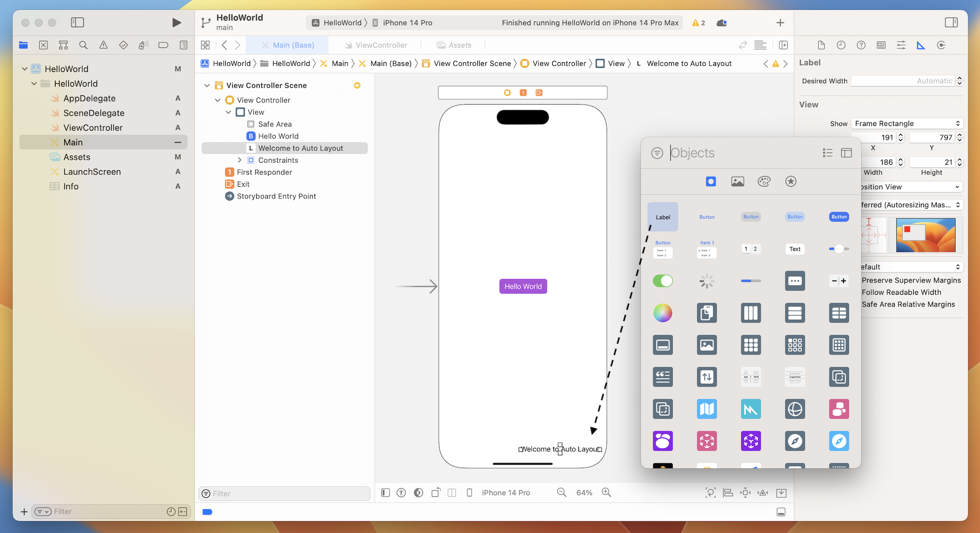
Task: Open the Attributes inspector icon
Action: click(901, 45)
